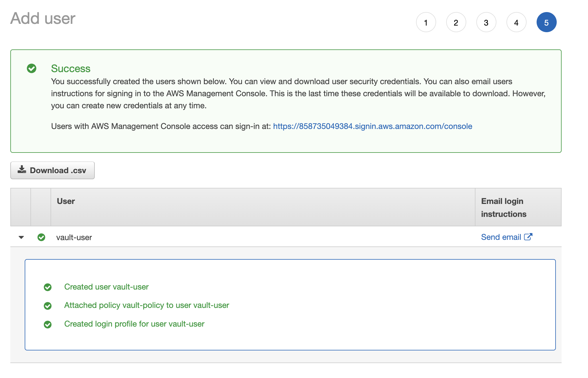Screen dimensions: 588x378
Task: Select the current step 5 indicator
Action: coord(546,22)
